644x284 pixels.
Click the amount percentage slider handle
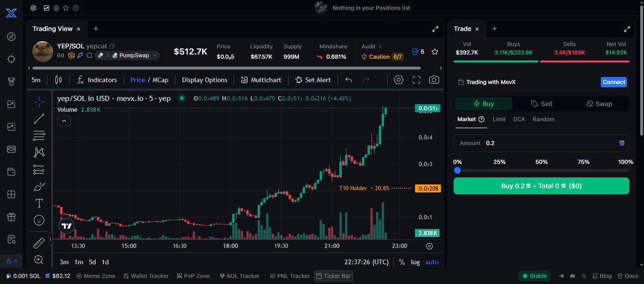coord(457,170)
